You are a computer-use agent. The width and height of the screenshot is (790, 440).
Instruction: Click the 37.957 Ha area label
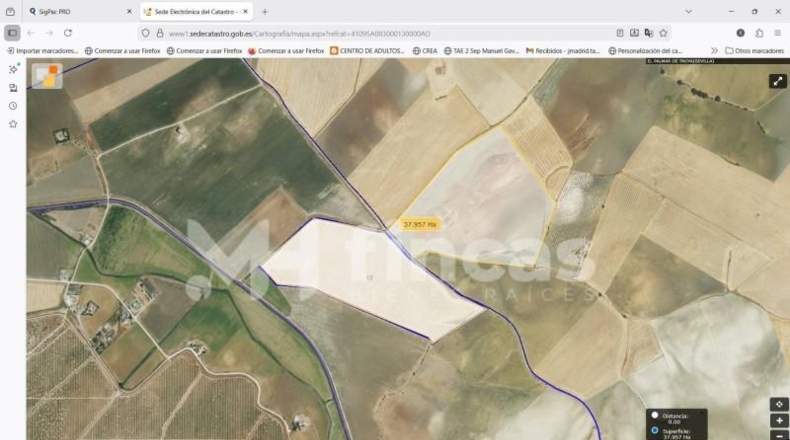420,224
